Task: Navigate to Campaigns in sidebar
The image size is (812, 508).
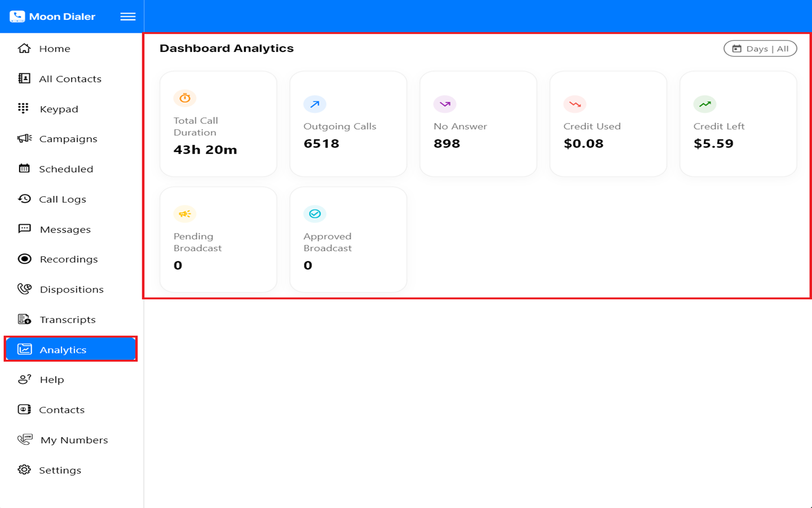Action: pos(68,139)
